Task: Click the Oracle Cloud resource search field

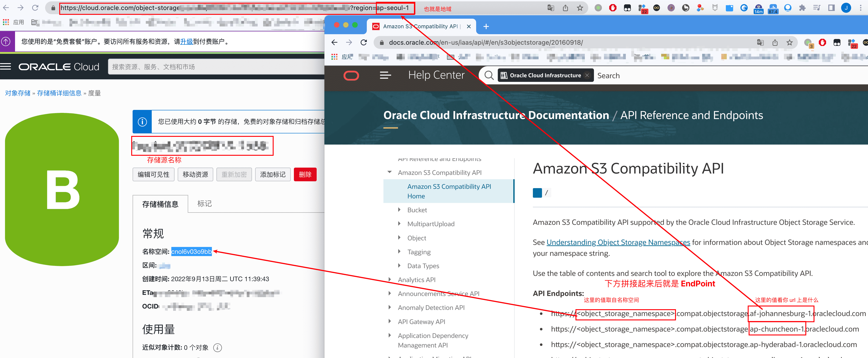Action: point(216,67)
